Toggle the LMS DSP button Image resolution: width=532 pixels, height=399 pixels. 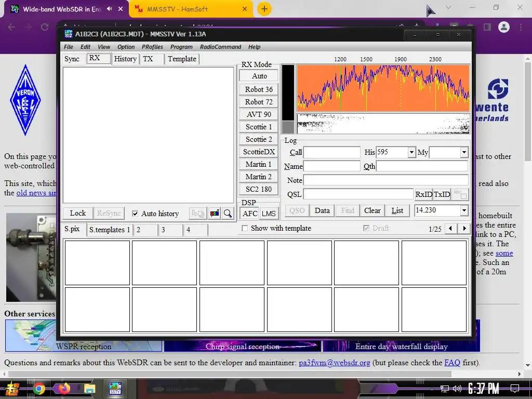point(269,214)
